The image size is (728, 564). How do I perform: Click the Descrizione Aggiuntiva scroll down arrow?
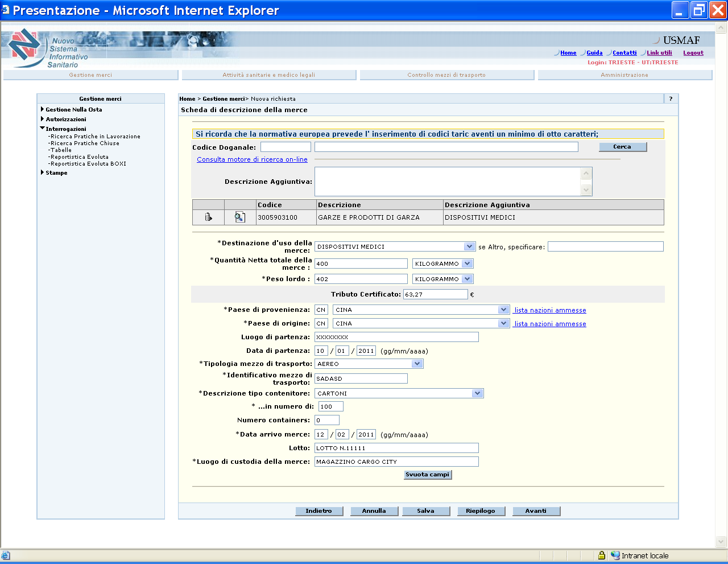click(586, 191)
